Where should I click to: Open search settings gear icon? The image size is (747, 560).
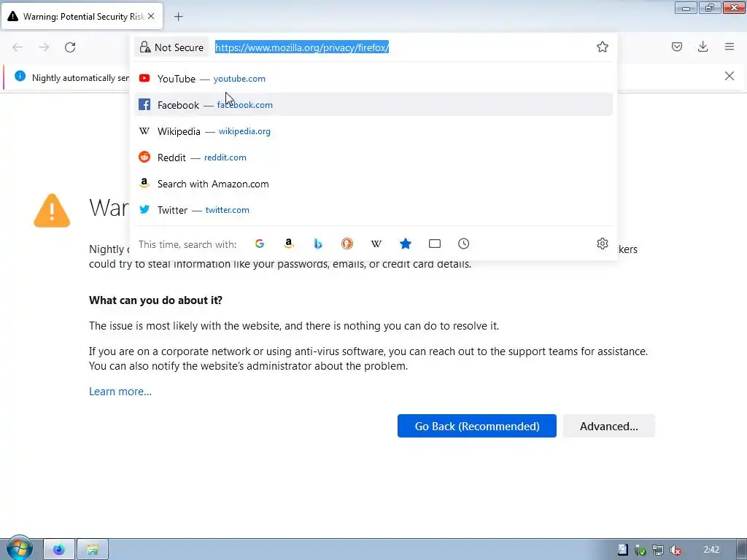(602, 244)
